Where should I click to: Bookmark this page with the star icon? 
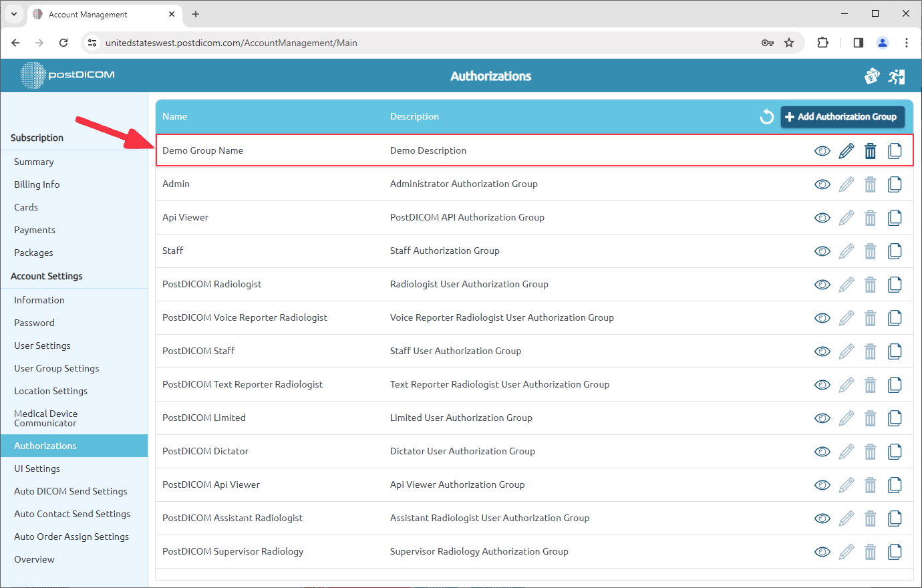point(789,42)
